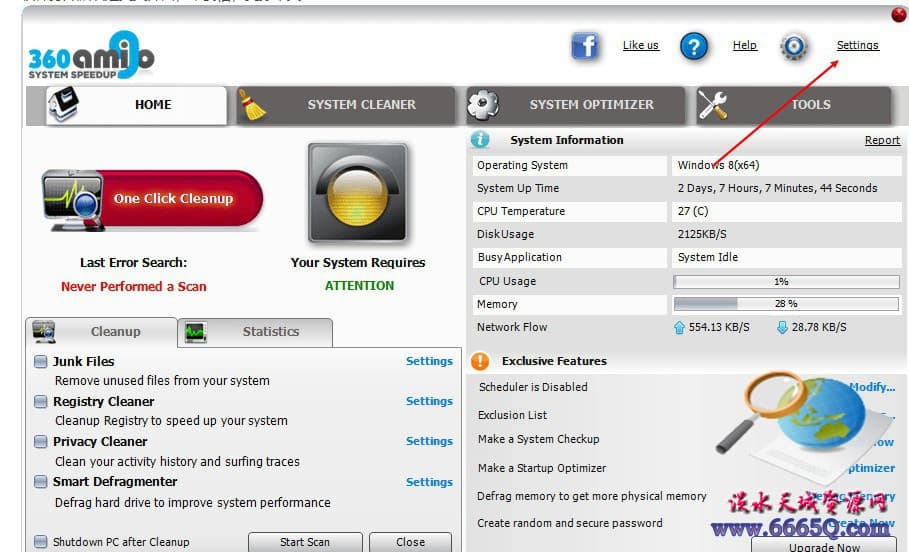
Task: Enable Shutdown PC after Cleanup
Action: point(41,542)
